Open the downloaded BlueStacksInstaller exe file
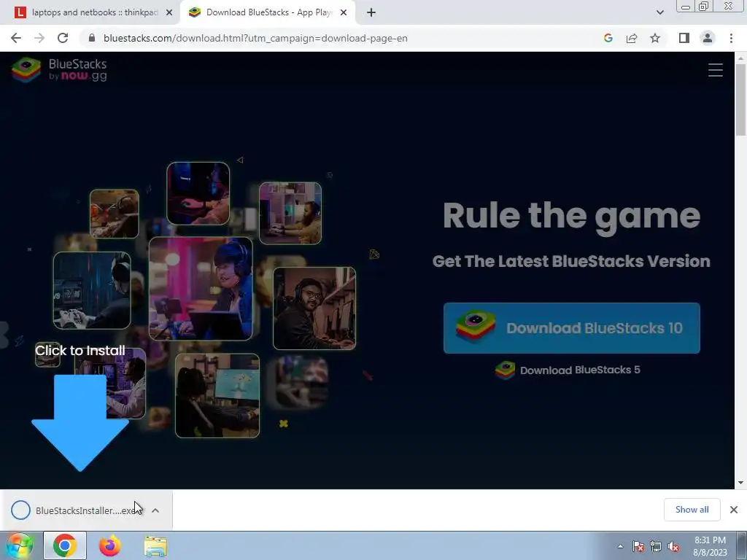 (x=76, y=510)
